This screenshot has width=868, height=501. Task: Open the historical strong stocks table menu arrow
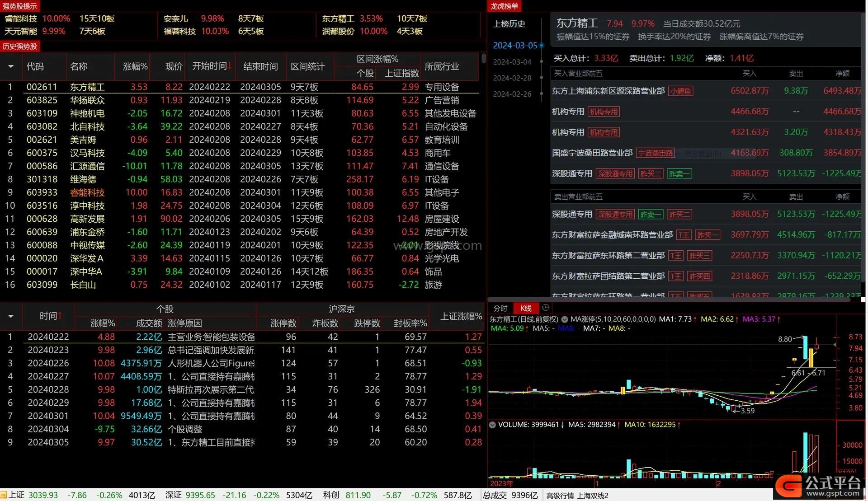11,66
